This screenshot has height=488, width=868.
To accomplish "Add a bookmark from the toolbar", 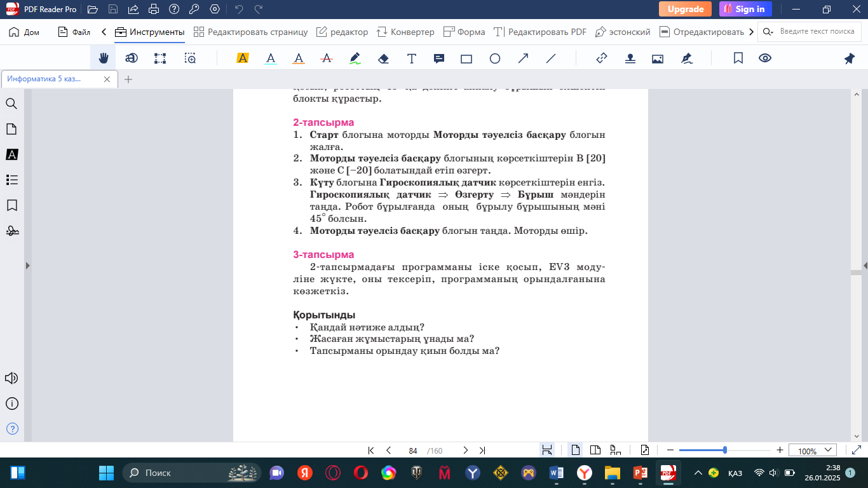I will pyautogui.click(x=738, y=58).
